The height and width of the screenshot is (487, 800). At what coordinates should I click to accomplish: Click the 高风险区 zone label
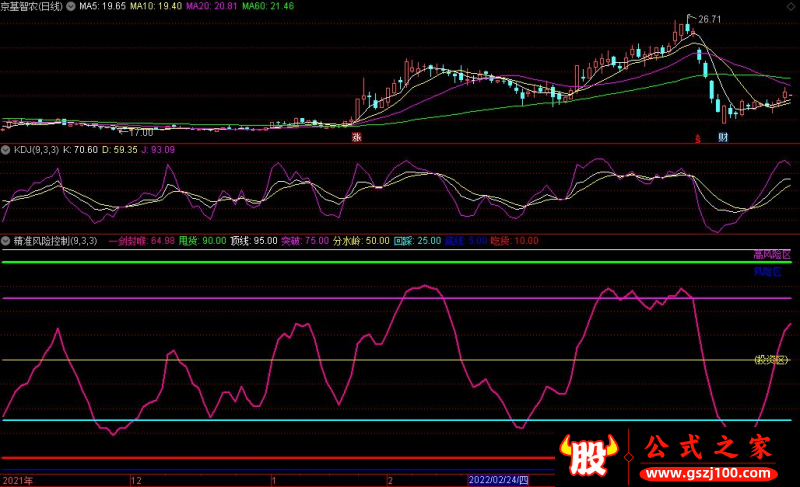pos(772,254)
